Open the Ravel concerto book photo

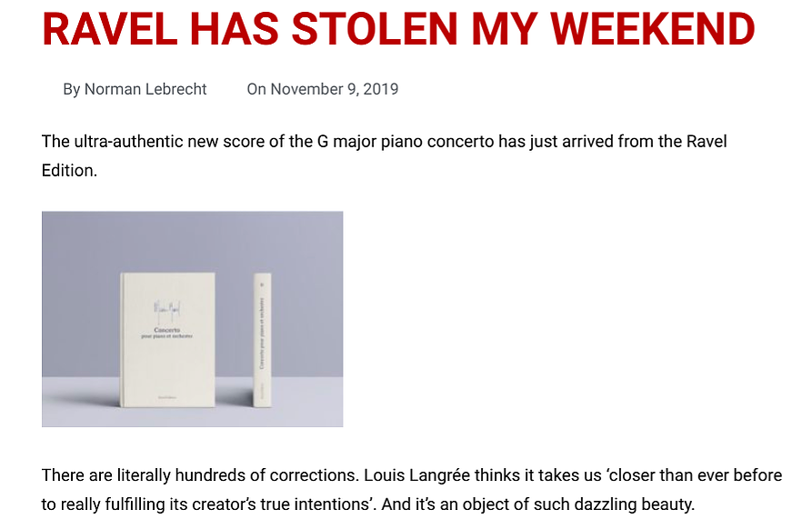(192, 319)
